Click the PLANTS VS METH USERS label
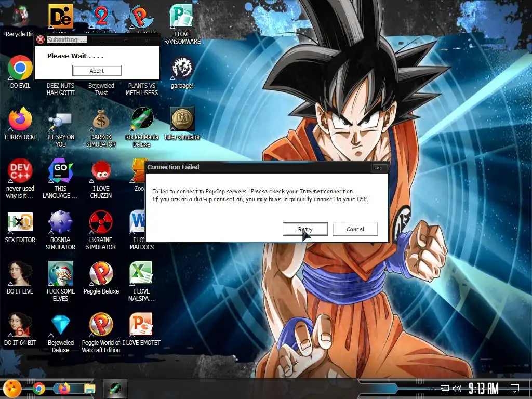Image resolution: width=532 pixels, height=399 pixels. (x=142, y=89)
